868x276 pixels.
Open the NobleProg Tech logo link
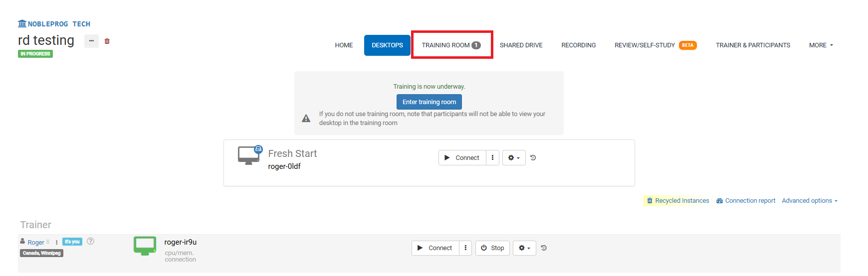(x=54, y=24)
